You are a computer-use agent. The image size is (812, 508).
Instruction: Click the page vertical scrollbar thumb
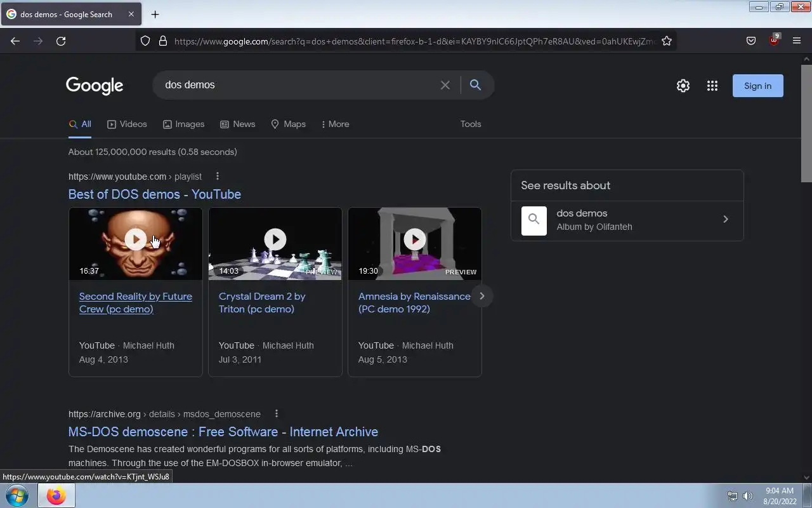806,123
